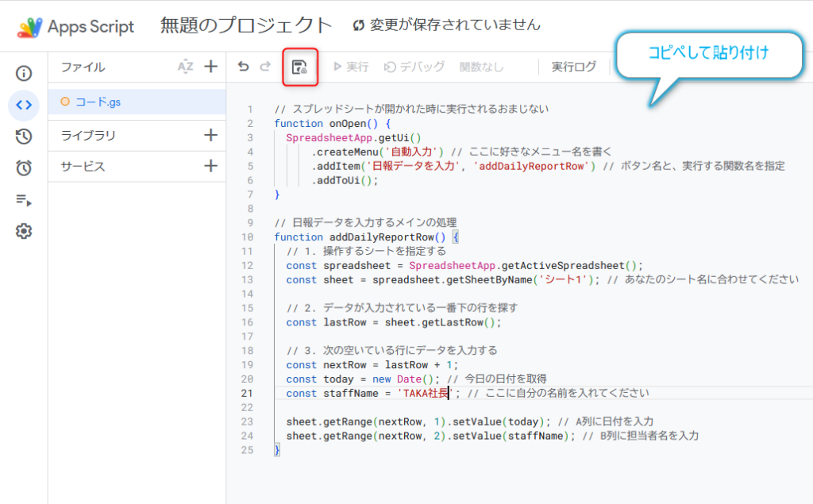The height and width of the screenshot is (504, 813).
Task: Click the const lastRow code line
Action: [394, 322]
